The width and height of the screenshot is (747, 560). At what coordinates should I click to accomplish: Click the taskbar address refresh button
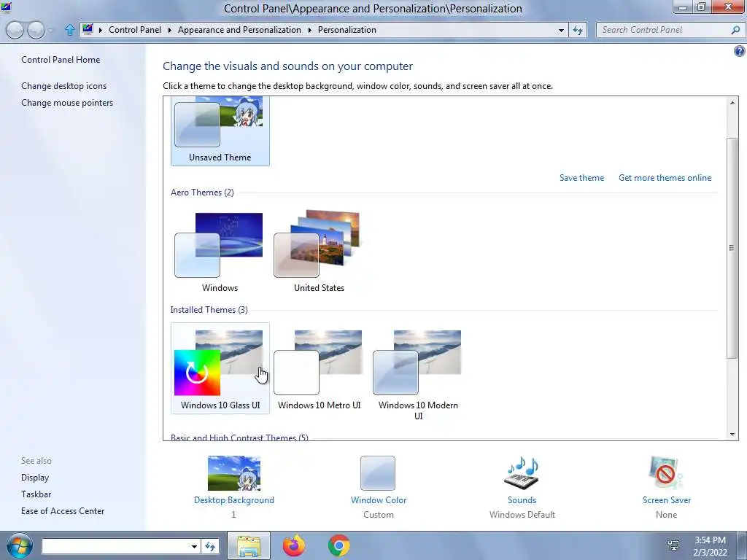tap(210, 546)
